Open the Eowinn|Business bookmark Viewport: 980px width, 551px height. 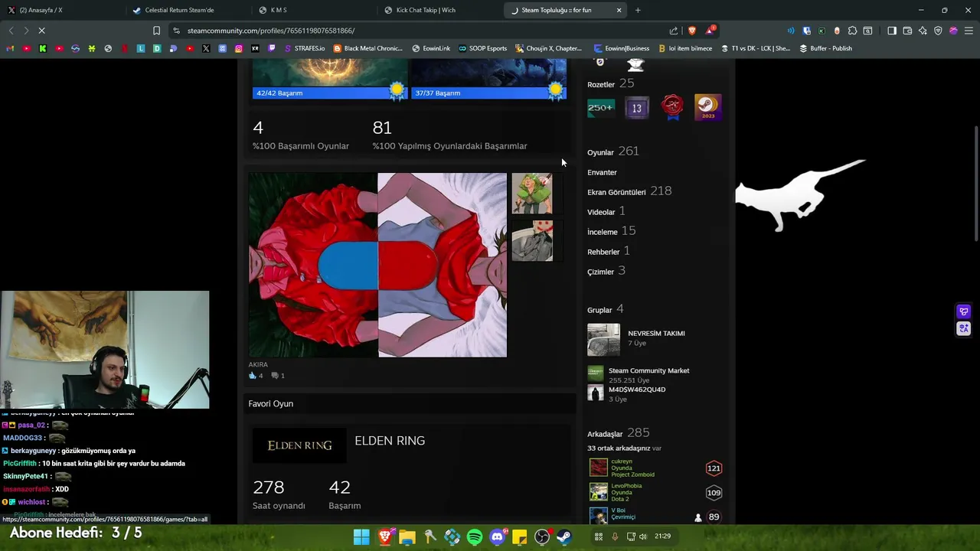coord(621,48)
